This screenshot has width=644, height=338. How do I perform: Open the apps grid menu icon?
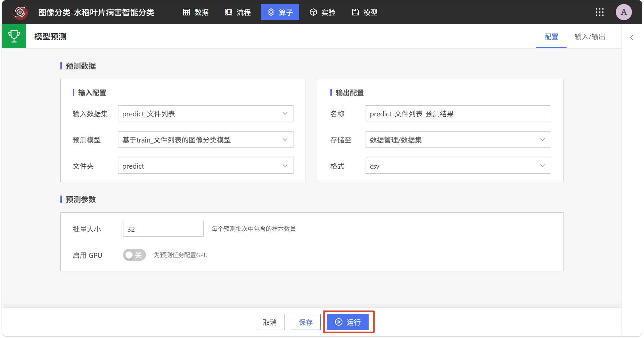(600, 12)
